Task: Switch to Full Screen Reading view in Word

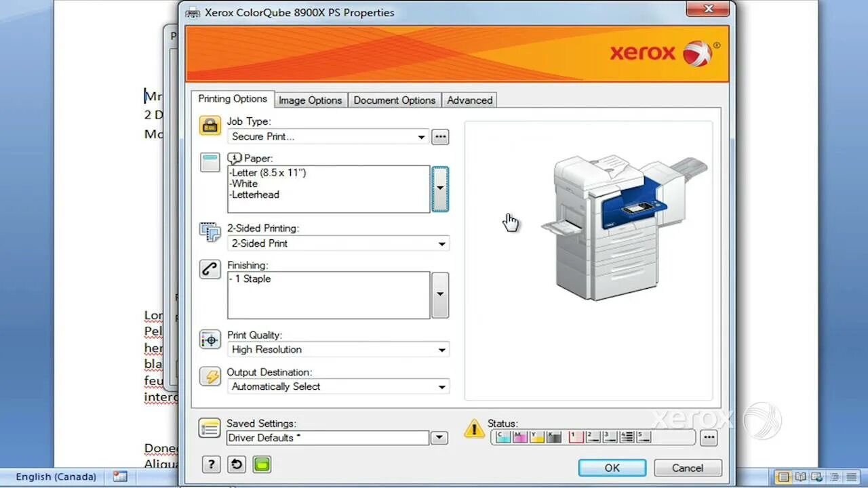Action: pyautogui.click(x=800, y=477)
